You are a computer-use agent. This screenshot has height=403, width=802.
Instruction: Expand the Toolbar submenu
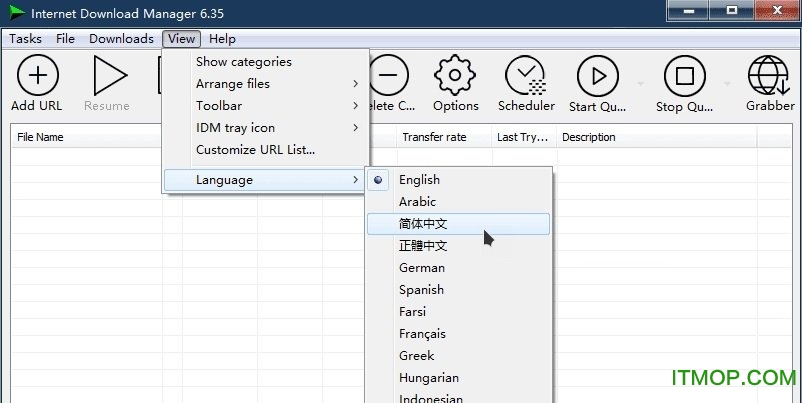[265, 106]
